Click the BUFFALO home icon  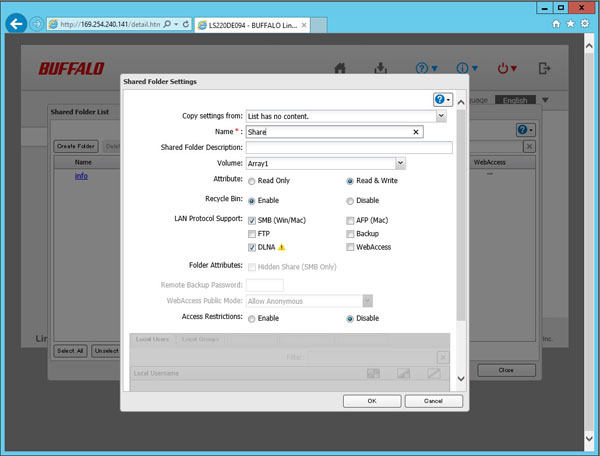coord(340,68)
